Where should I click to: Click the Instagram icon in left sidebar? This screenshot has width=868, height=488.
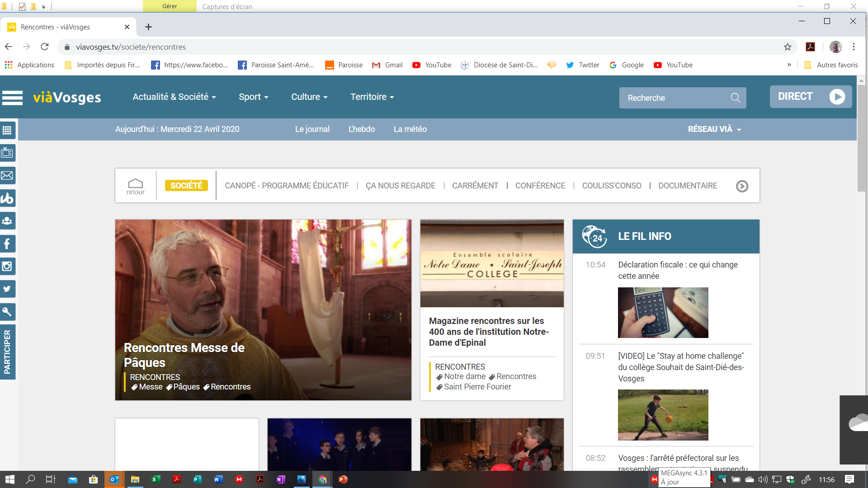(x=7, y=267)
